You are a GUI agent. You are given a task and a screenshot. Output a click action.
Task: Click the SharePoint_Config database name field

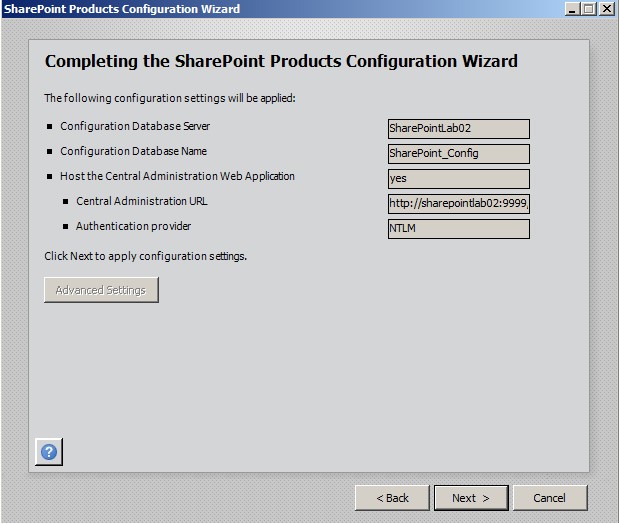458,154
